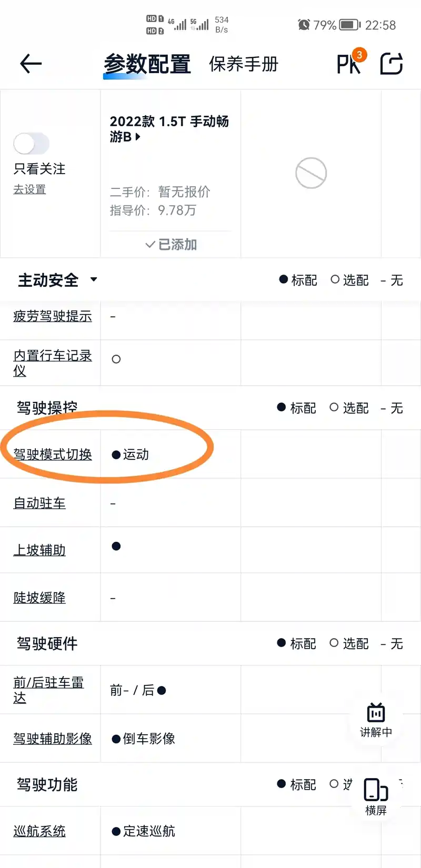Open the 上坡辅助 parameter explanation
This screenshot has width=421, height=868.
pyautogui.click(x=39, y=550)
